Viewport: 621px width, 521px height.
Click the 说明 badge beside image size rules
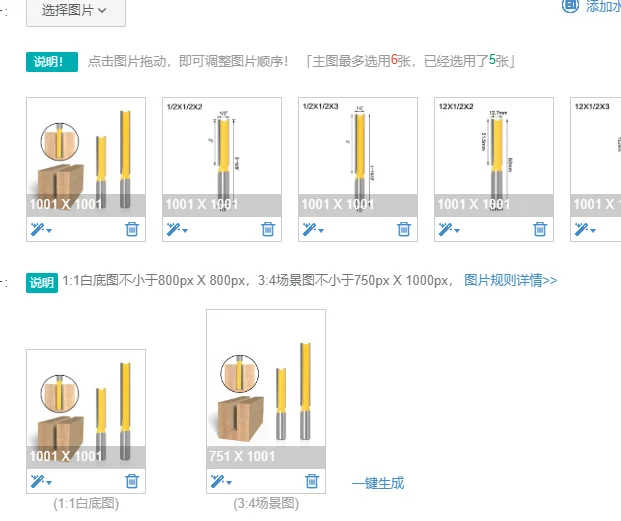point(42,283)
